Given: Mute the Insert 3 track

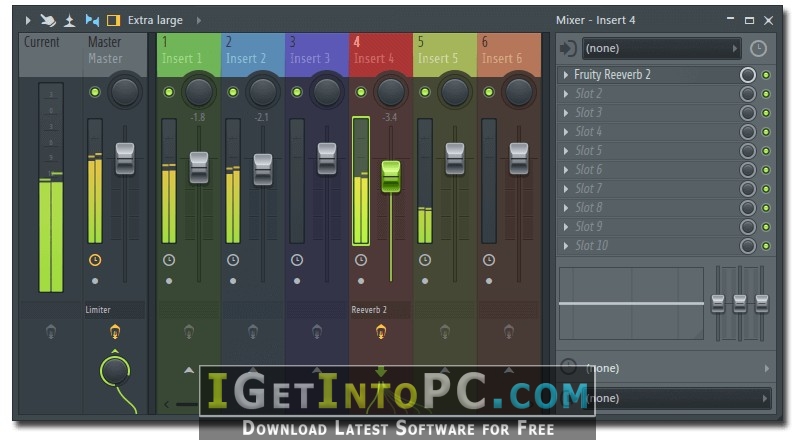Looking at the screenshot, I should coord(297,92).
